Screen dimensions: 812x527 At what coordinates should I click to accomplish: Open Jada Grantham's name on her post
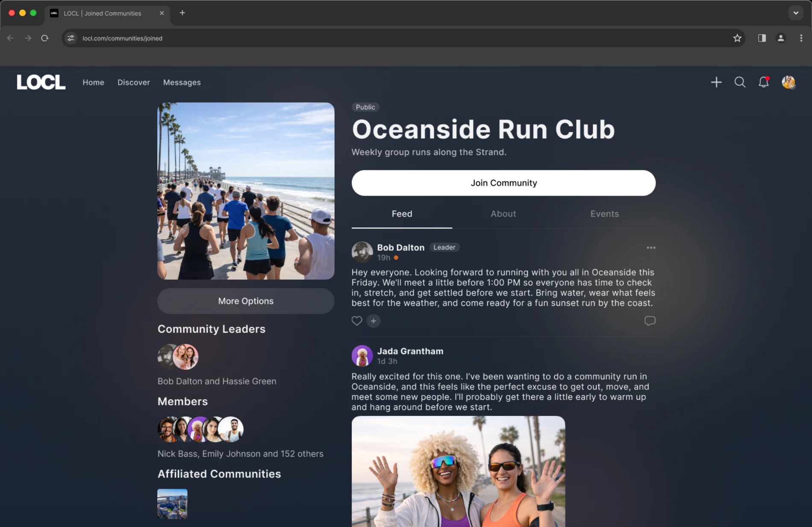[x=410, y=351]
